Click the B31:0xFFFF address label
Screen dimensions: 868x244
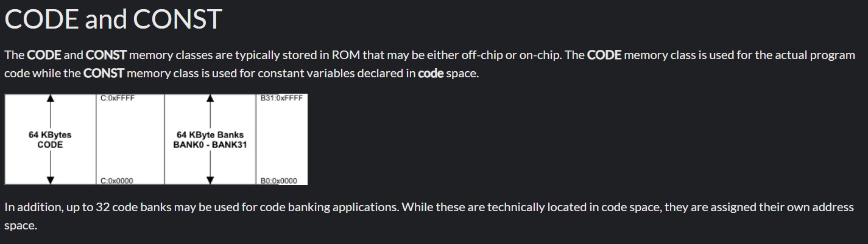pyautogui.click(x=281, y=97)
